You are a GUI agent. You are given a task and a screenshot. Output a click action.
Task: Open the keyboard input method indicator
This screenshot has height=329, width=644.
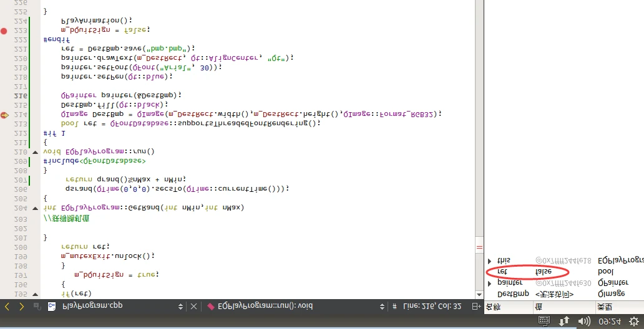[544, 321]
